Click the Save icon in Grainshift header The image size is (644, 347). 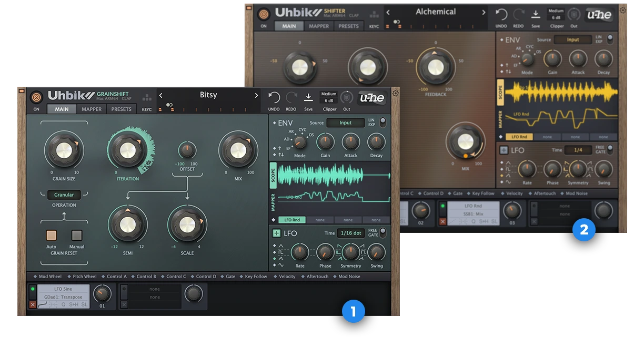tap(308, 98)
